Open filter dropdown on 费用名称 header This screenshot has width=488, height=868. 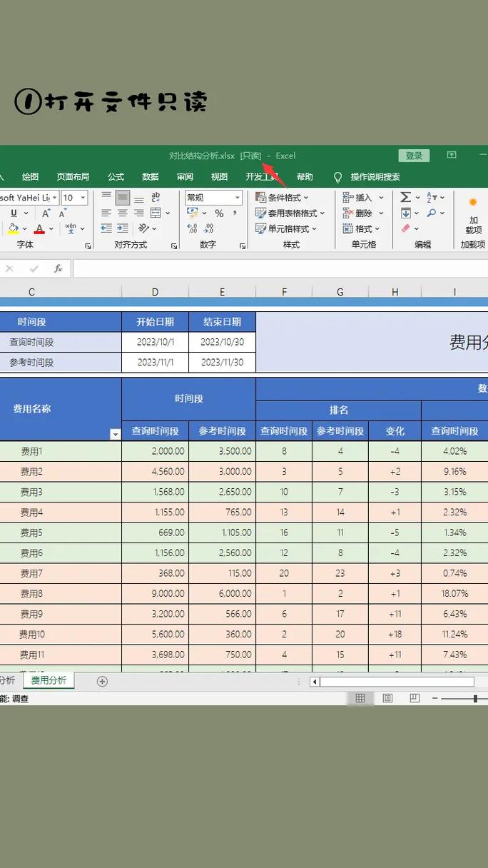point(115,434)
